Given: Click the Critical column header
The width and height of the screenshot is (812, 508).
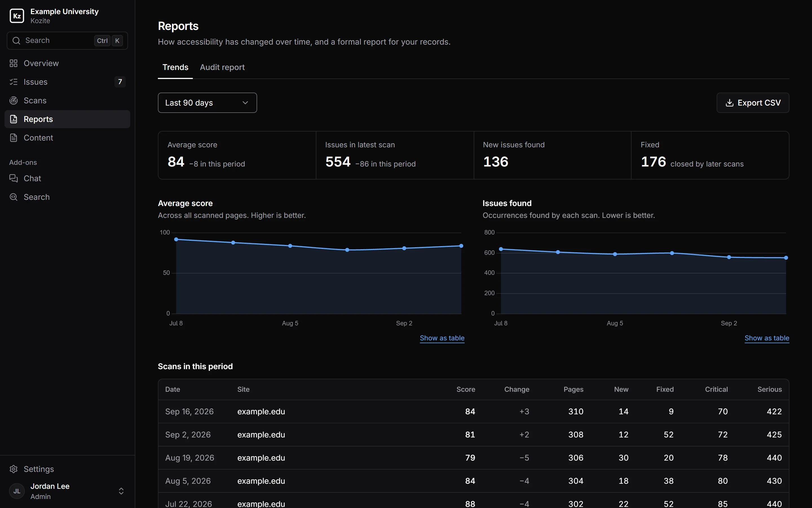Looking at the screenshot, I should pyautogui.click(x=716, y=389).
